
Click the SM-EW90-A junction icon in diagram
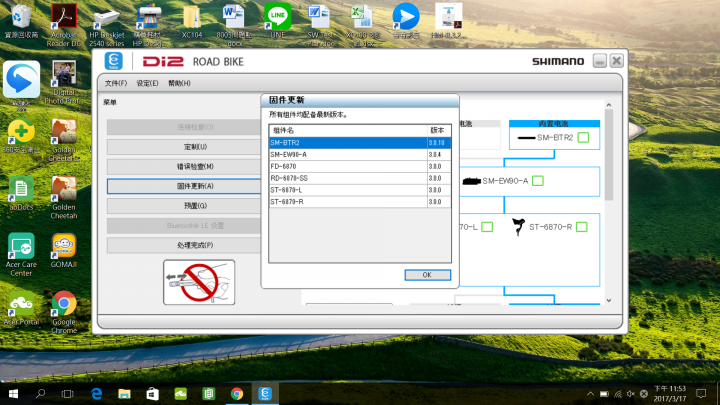(472, 181)
